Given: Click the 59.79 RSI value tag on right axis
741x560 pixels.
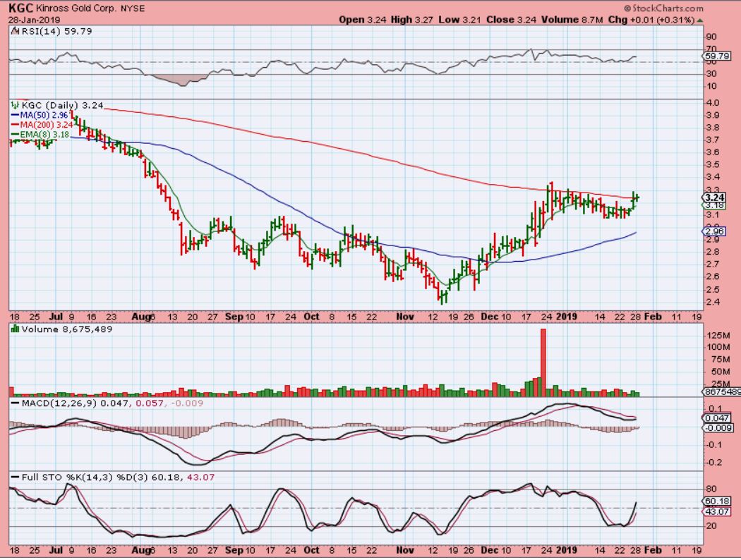Looking at the screenshot, I should tap(717, 56).
